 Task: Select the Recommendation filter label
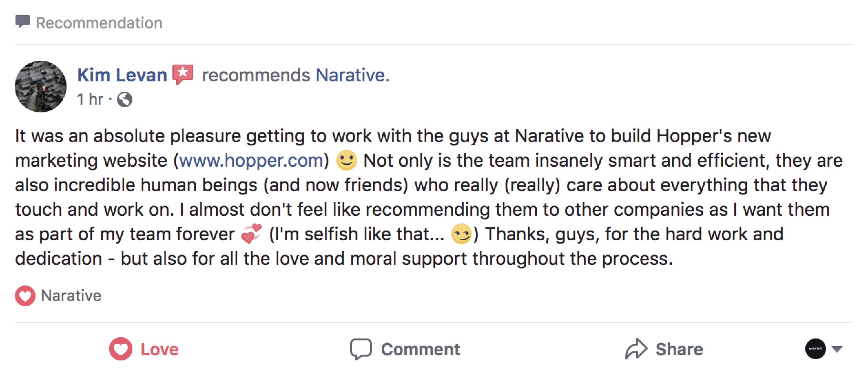[99, 22]
